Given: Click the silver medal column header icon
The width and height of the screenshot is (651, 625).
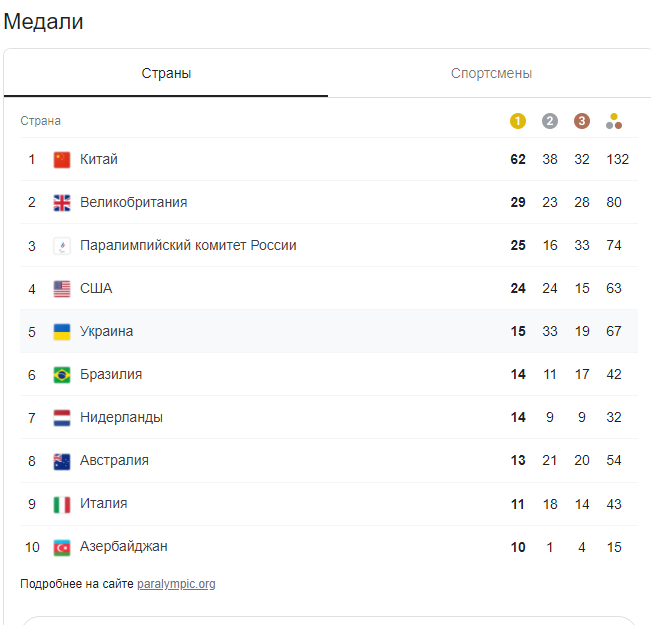Looking at the screenshot, I should [550, 121].
